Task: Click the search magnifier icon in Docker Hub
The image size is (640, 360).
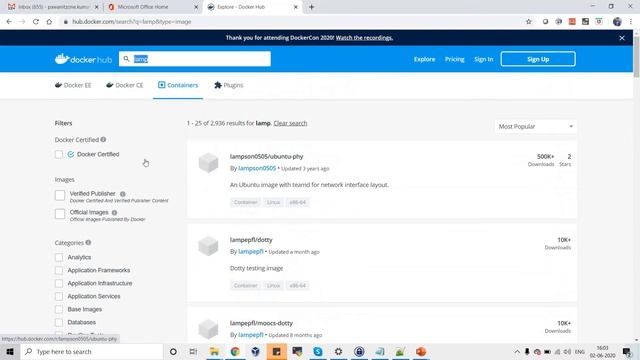Action: [x=126, y=59]
